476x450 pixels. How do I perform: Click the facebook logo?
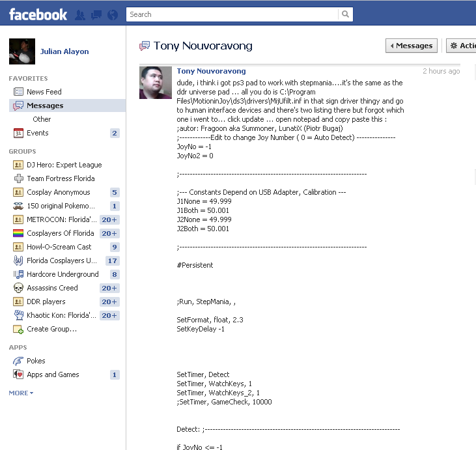(x=38, y=14)
